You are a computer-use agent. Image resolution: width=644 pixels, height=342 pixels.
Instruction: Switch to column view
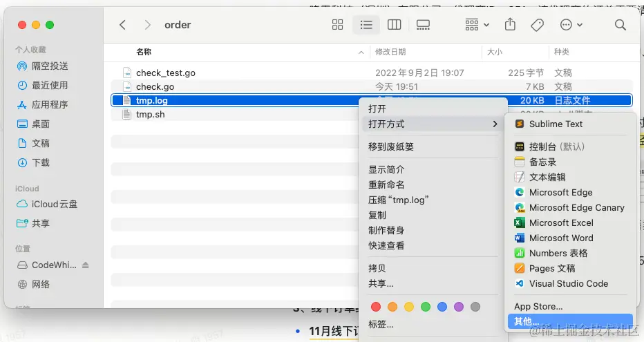click(394, 25)
